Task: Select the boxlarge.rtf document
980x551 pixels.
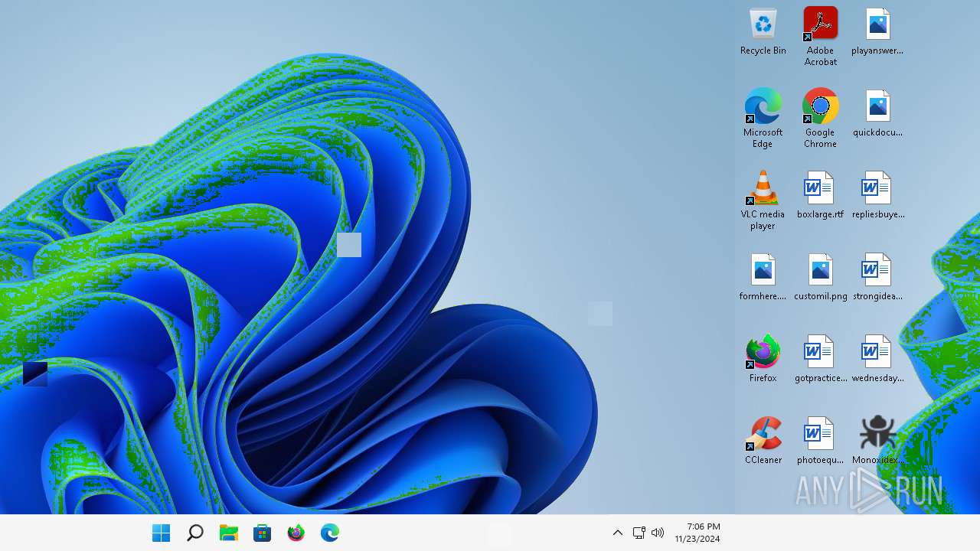Action: click(x=820, y=195)
